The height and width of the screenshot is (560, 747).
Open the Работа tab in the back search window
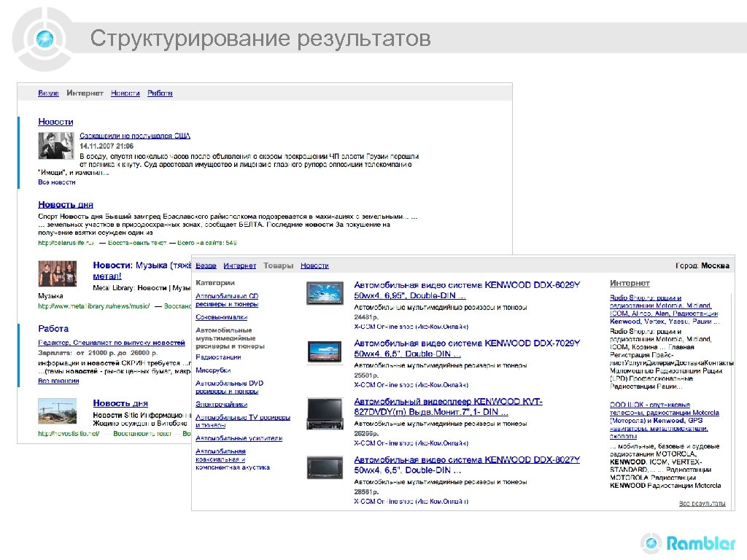(x=160, y=93)
